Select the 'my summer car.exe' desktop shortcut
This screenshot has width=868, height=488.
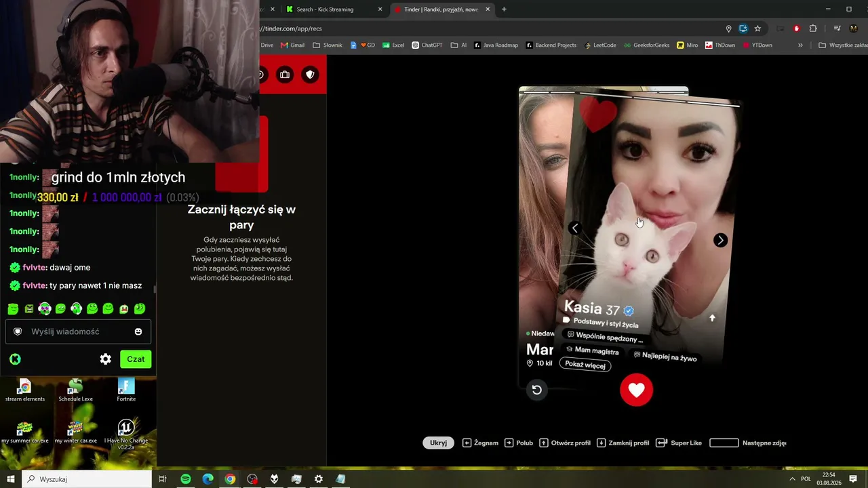tap(25, 432)
